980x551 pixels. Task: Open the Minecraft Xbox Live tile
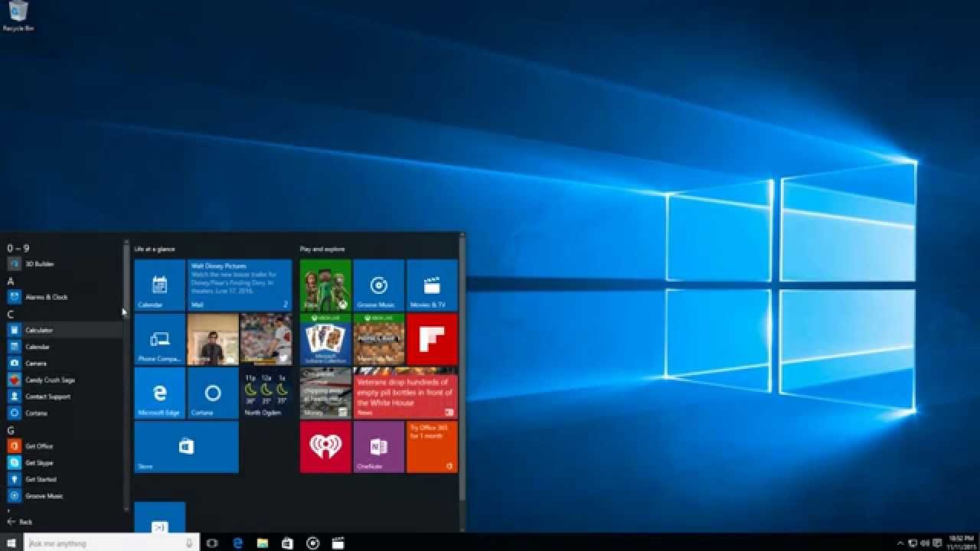[x=379, y=339]
